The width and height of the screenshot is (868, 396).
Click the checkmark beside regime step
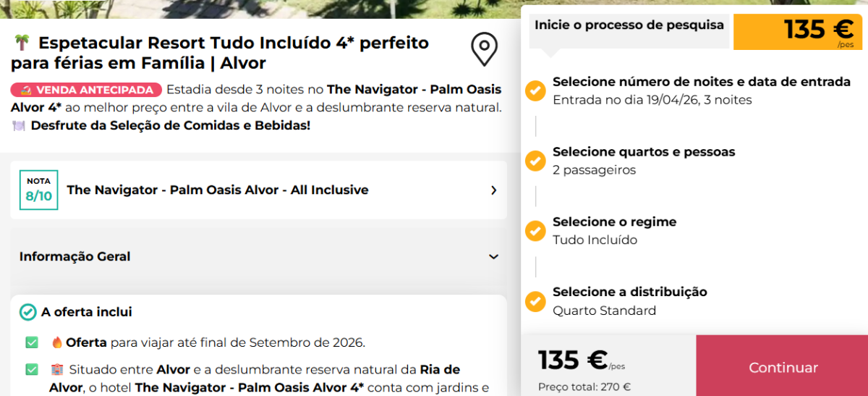pos(535,231)
